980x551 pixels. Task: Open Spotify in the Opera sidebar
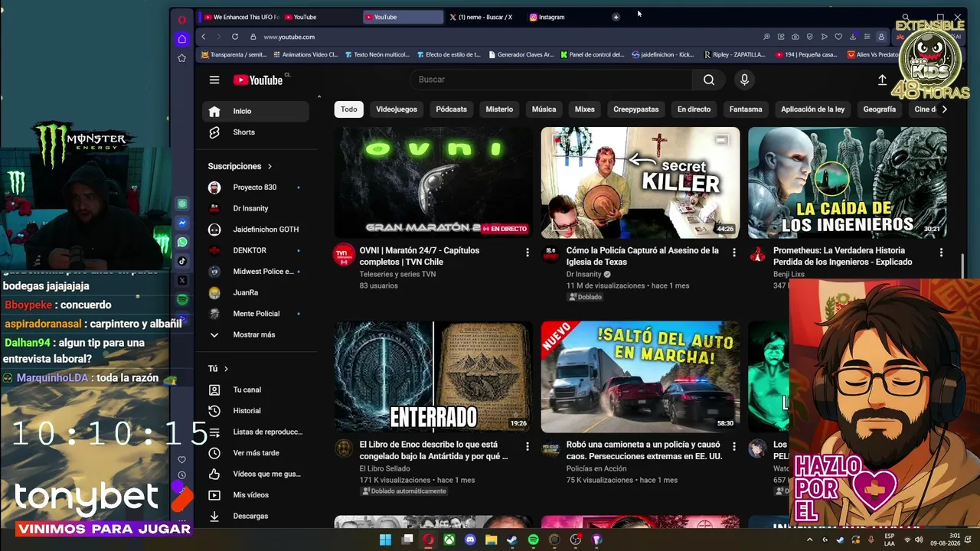pos(182,299)
